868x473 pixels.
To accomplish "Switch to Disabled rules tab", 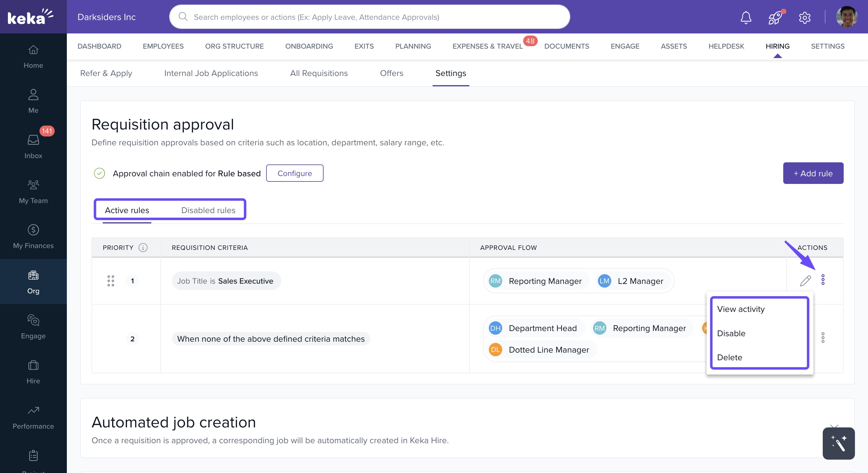I will coord(208,210).
